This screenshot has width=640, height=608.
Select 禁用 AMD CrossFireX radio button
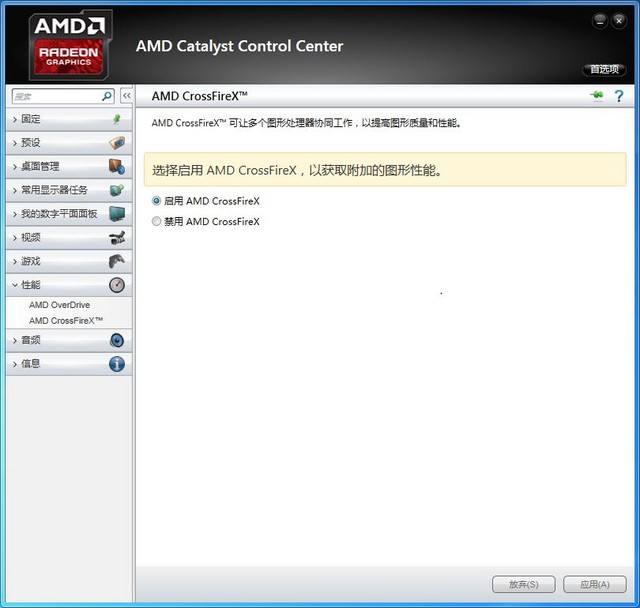coord(156,221)
